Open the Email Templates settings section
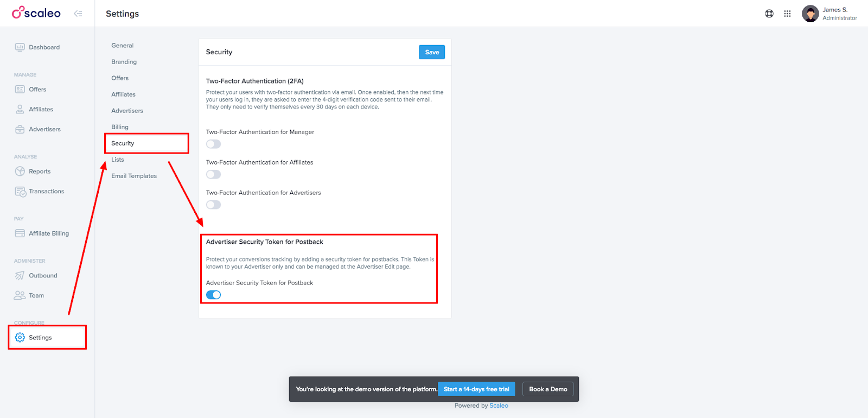The image size is (868, 418). pos(134,176)
